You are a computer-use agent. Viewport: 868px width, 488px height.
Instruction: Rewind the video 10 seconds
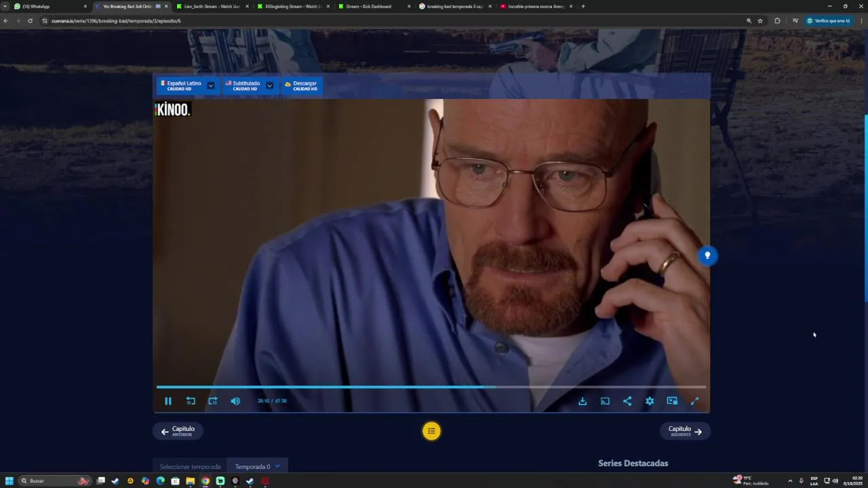191,401
